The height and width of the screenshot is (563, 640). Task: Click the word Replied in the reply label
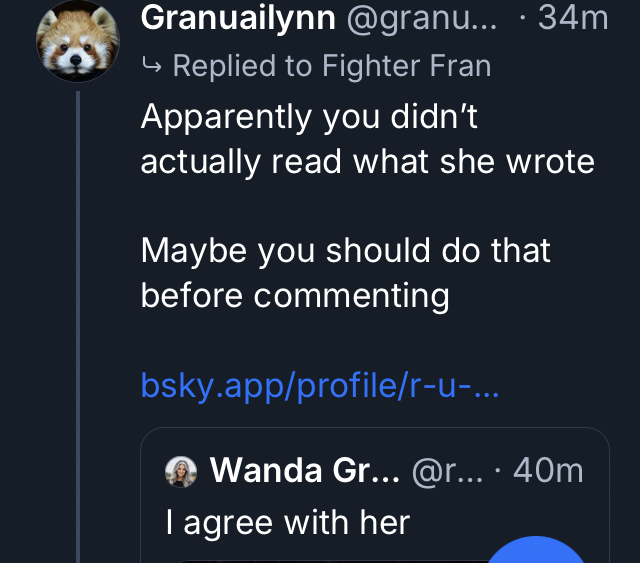coord(223,67)
